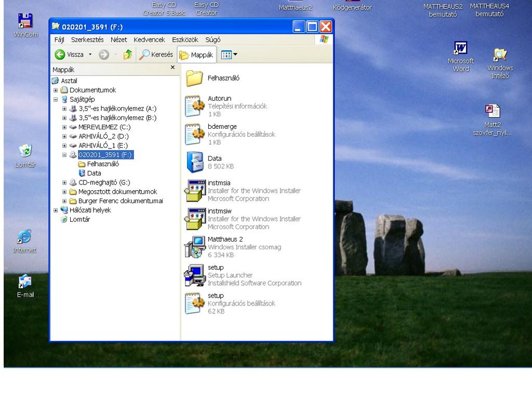This screenshot has width=532, height=399.
Task: Open the Kedvencek menu
Action: click(x=149, y=39)
